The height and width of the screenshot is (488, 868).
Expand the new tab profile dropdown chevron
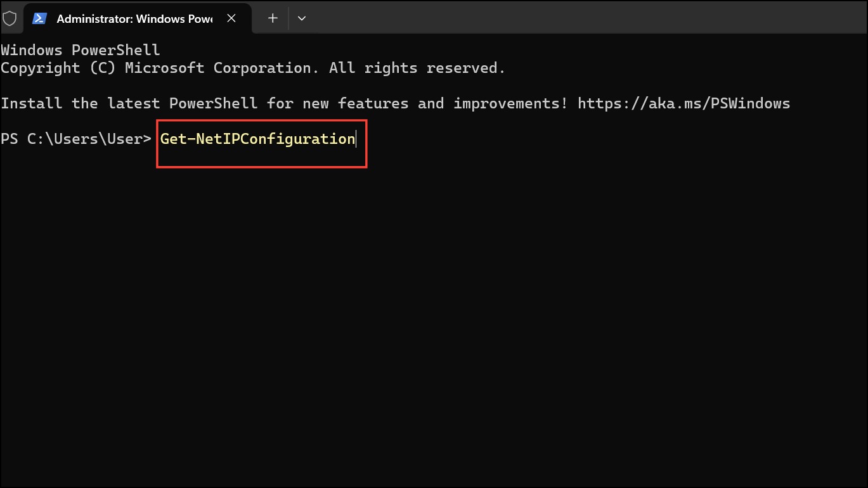click(302, 18)
